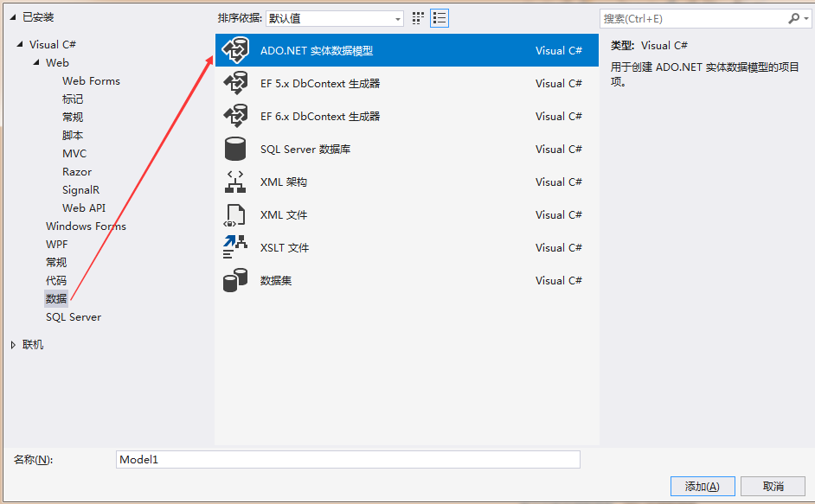Screen dimensions: 815x504
Task: Activate the list view toggle
Action: click(x=439, y=17)
